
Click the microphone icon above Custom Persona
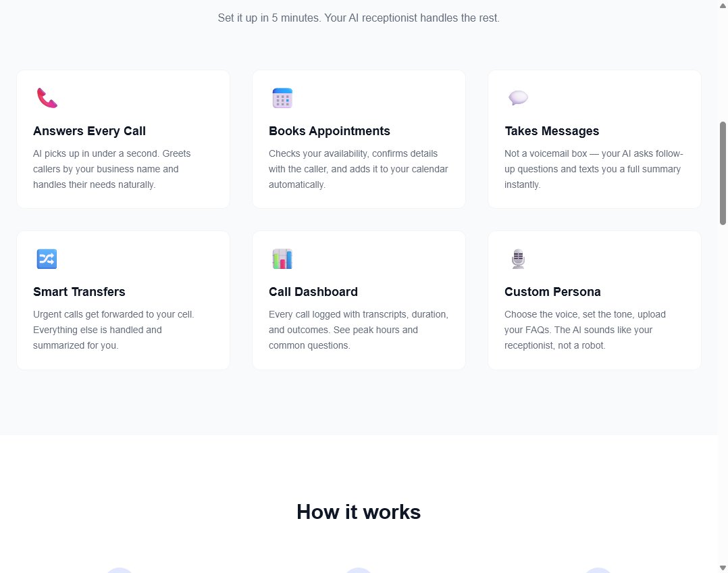point(518,258)
